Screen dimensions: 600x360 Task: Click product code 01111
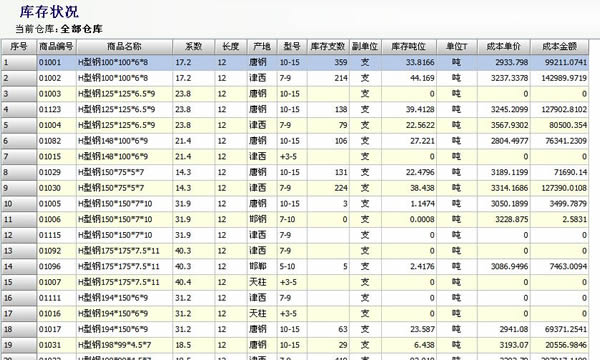click(50, 298)
